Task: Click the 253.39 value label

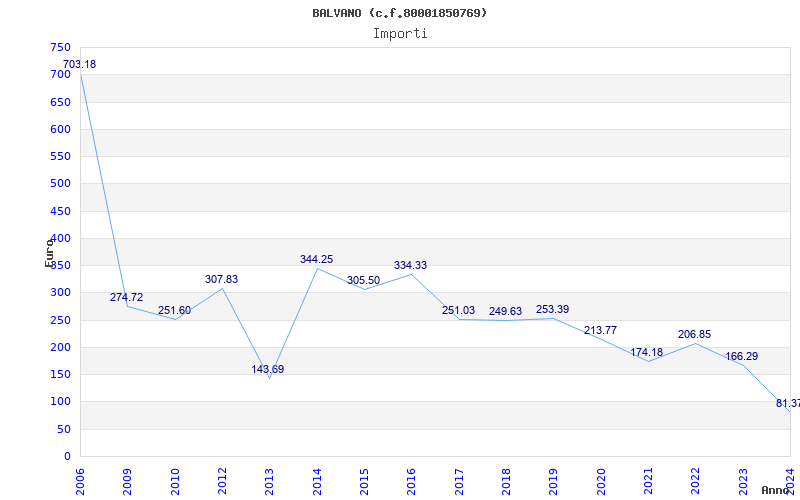Action: point(553,309)
